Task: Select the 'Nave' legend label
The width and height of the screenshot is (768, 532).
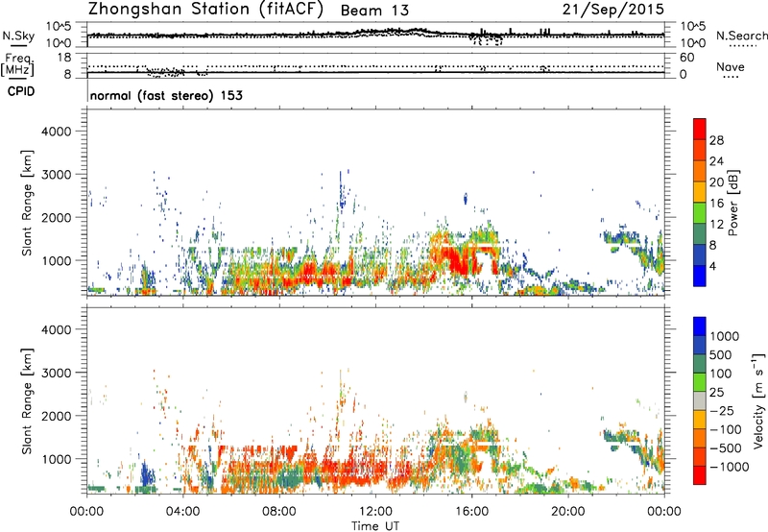Action: coord(731,66)
